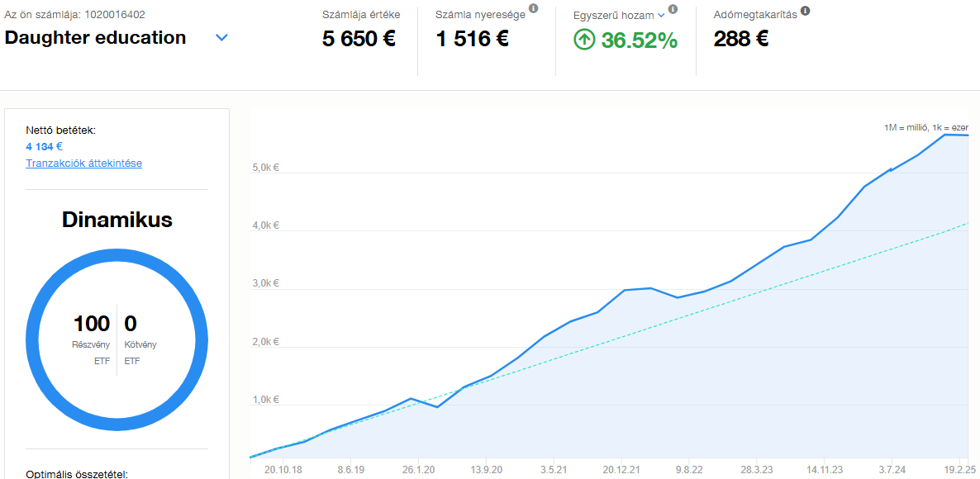This screenshot has height=479, width=980.
Task: Click the 13.9.20 date on the chart axis
Action: tap(487, 470)
